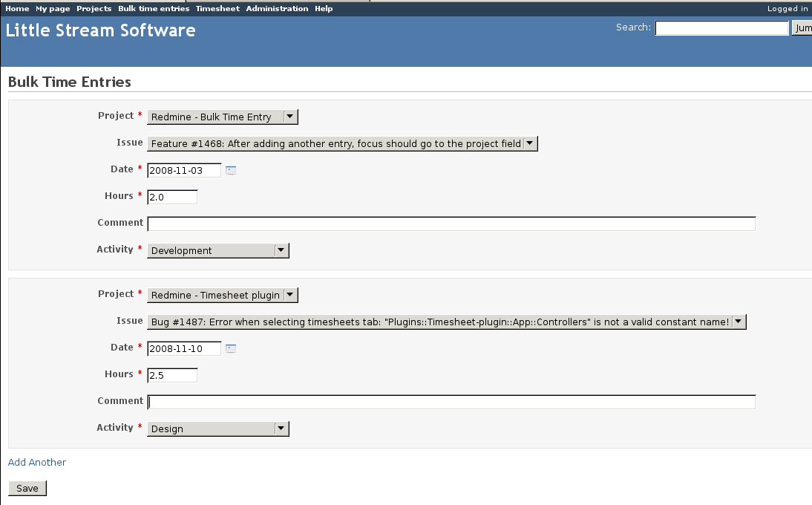Viewport: 812px width, 505px height.
Task: Click the second entry's Comment field
Action: [451, 402]
